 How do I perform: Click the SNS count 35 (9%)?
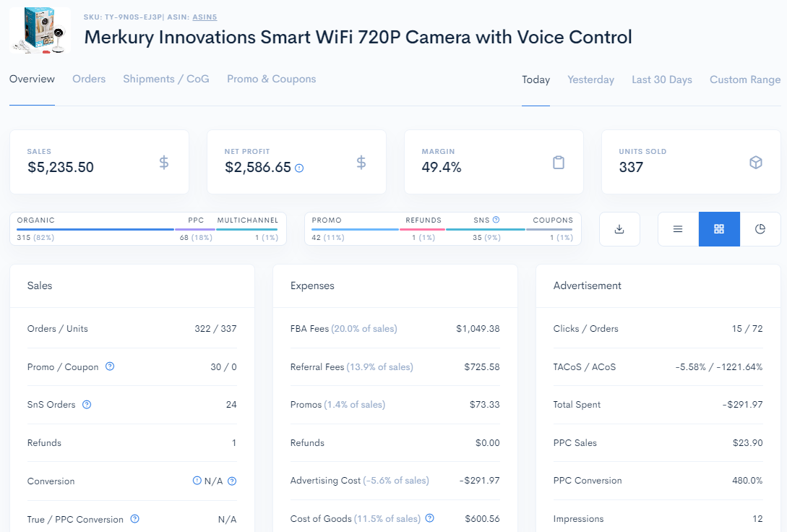click(487, 237)
